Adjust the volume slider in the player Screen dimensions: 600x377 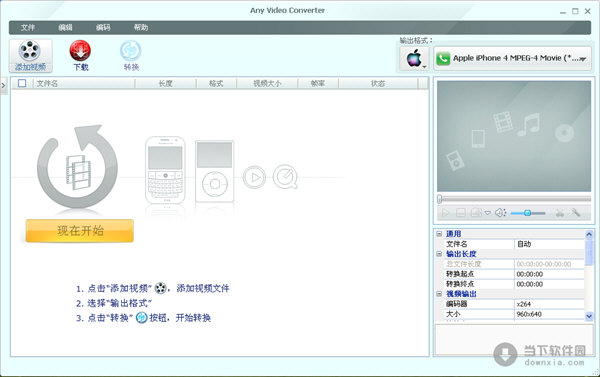click(x=528, y=213)
